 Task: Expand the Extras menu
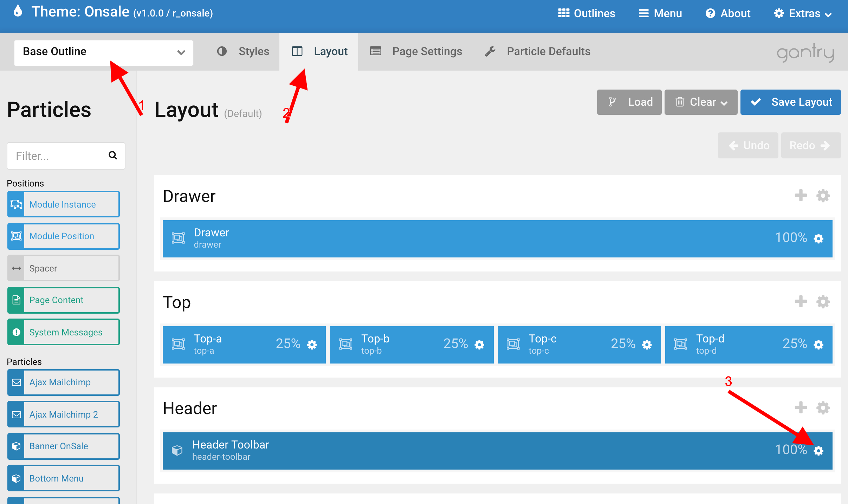(803, 14)
